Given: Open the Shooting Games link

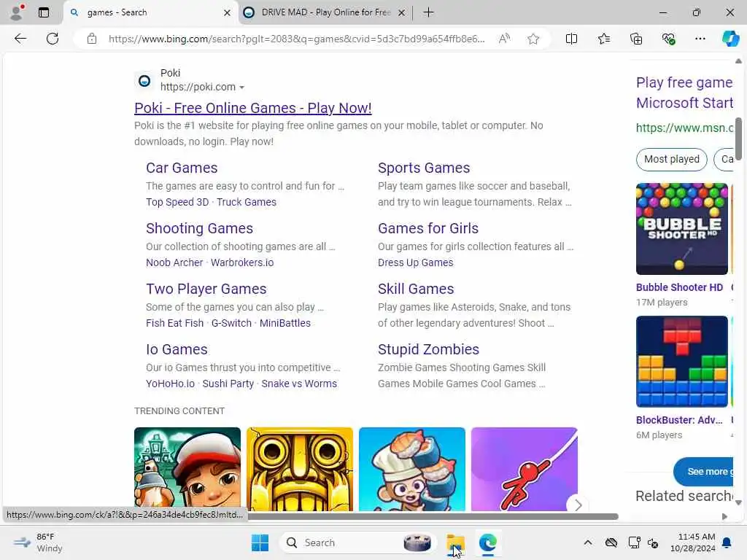Looking at the screenshot, I should point(199,228).
